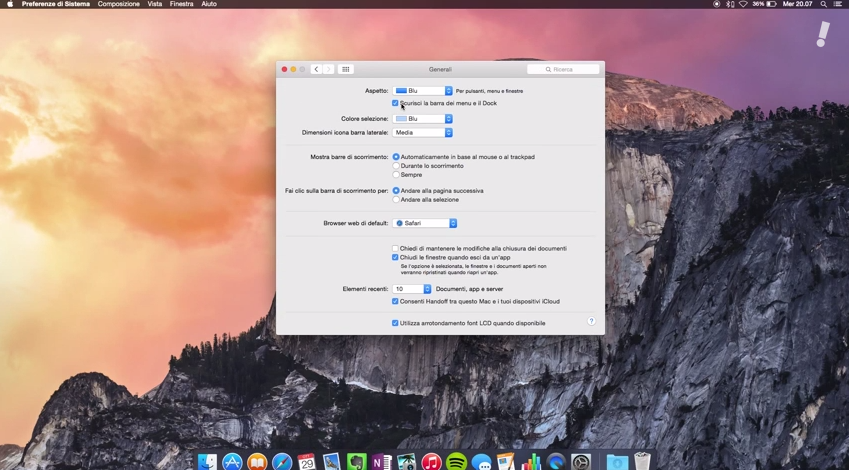Open the default web browser Safari dropdown
Screen dimensions: 849x470
(x=425, y=223)
